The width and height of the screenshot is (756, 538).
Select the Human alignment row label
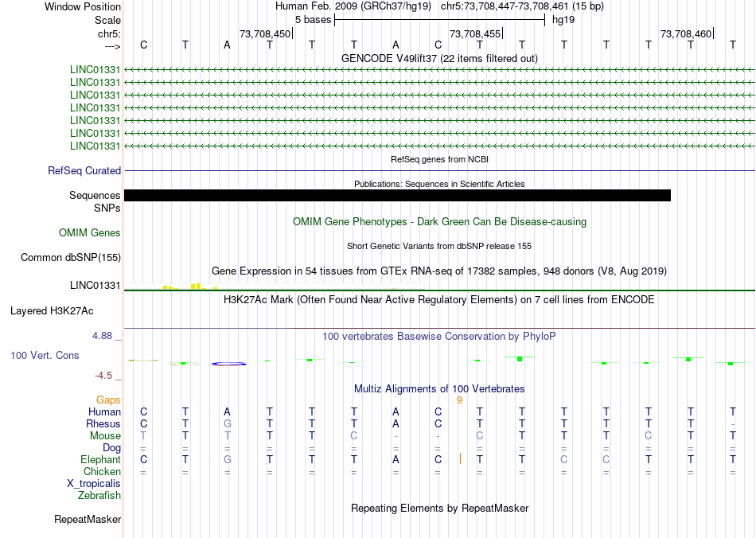pyautogui.click(x=104, y=411)
